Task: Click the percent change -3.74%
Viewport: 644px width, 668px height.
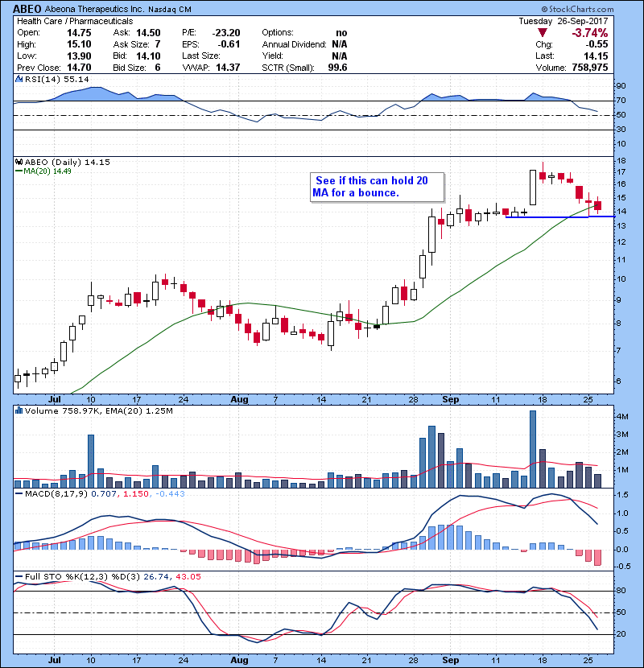Action: pyautogui.click(x=590, y=33)
